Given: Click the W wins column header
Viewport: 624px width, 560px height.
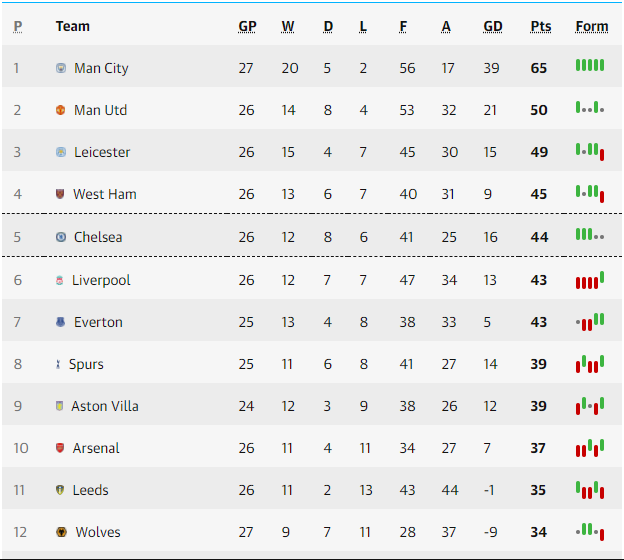Looking at the screenshot, I should [288, 26].
